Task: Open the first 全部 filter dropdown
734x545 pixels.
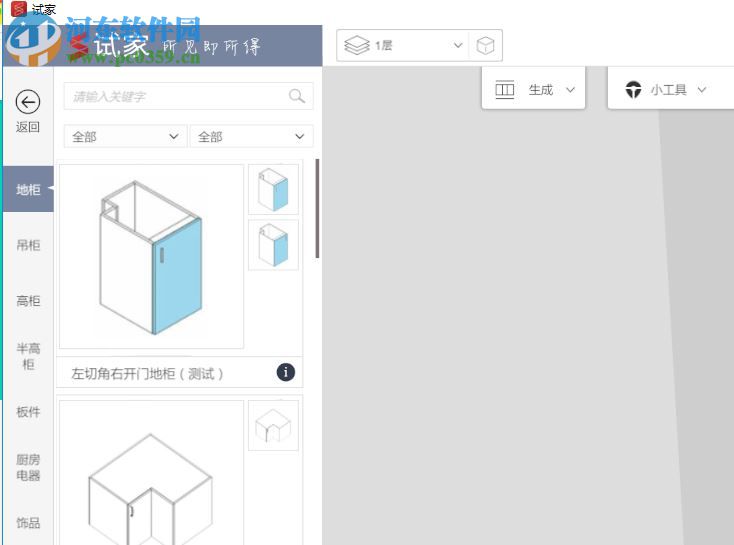Action: click(x=125, y=136)
